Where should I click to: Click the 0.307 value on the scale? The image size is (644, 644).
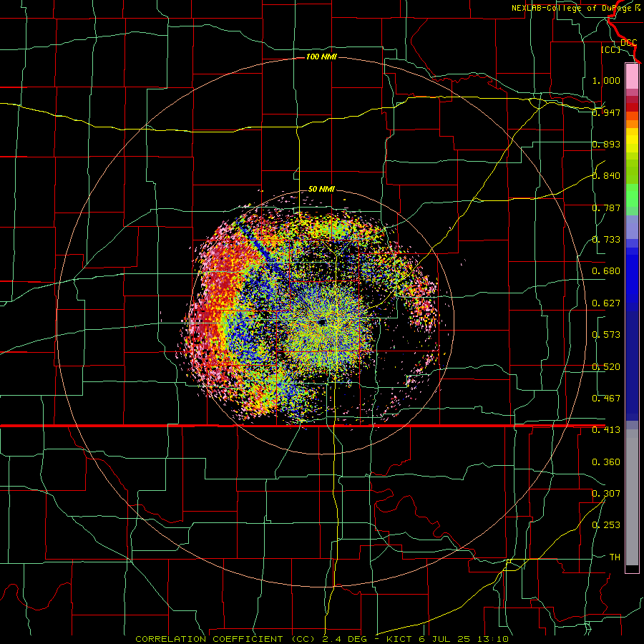point(606,494)
